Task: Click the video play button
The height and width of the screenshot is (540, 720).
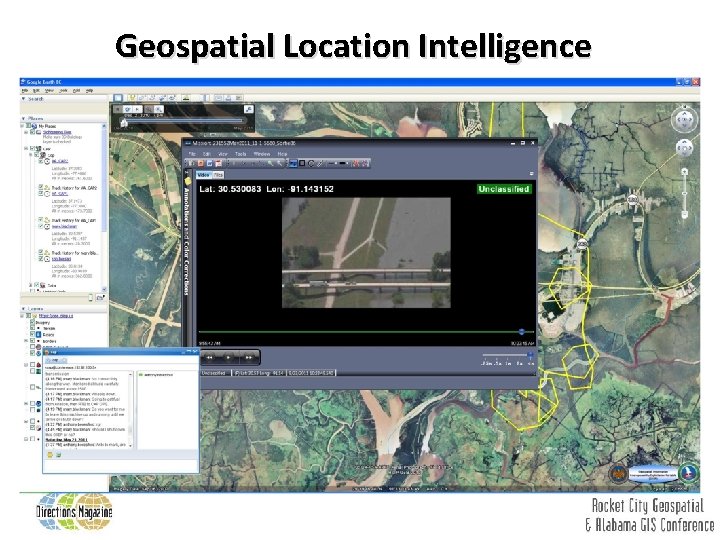Action: point(228,357)
